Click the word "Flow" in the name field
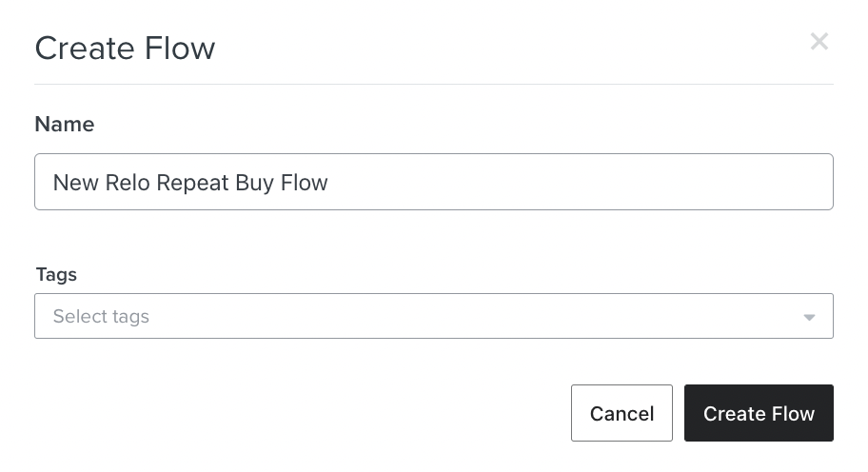The height and width of the screenshot is (472, 868). tap(305, 183)
